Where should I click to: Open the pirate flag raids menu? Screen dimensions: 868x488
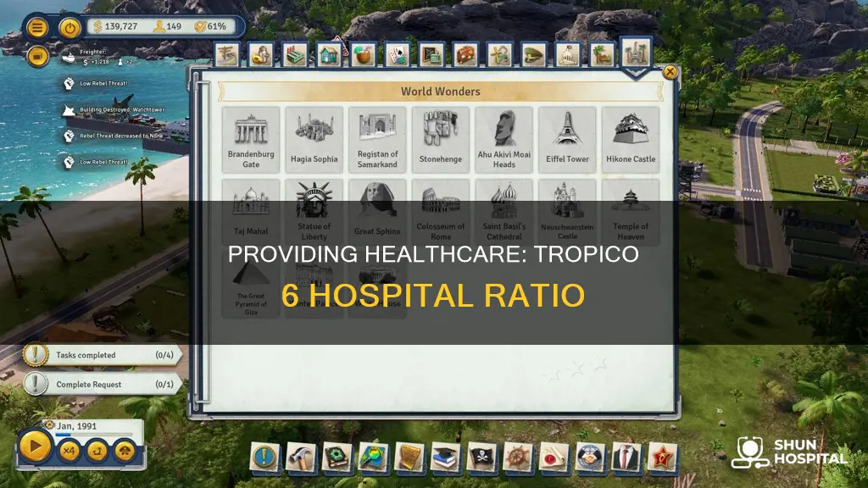pyautogui.click(x=481, y=457)
